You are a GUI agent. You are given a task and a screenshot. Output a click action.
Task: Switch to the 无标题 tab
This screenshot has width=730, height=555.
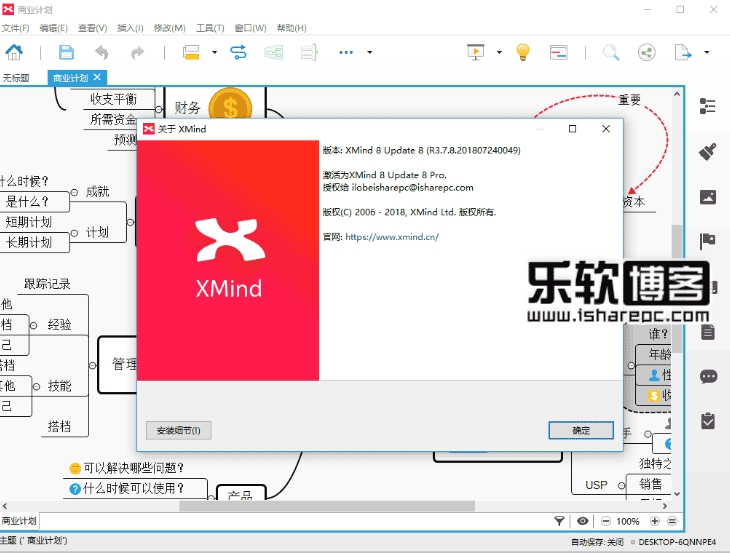click(x=16, y=78)
